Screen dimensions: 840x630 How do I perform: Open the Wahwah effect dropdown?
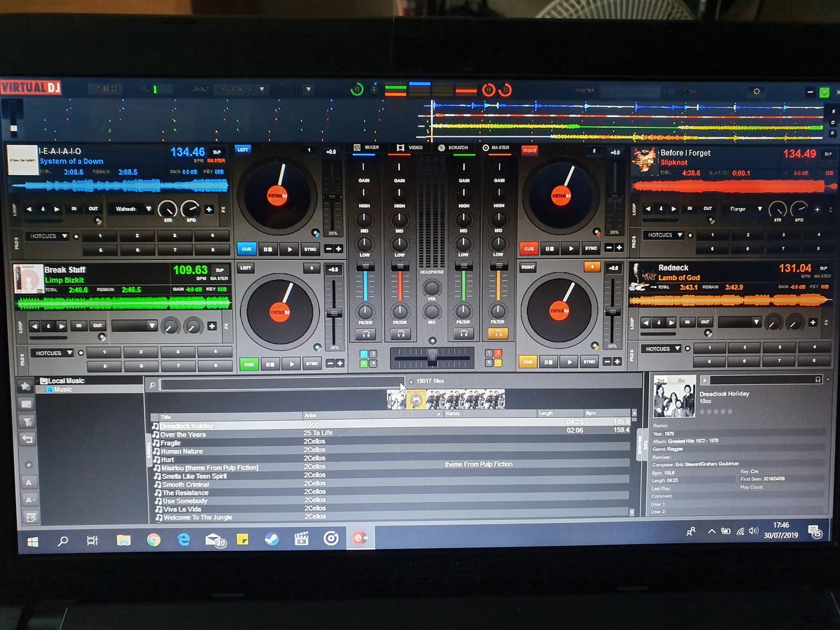[130, 209]
